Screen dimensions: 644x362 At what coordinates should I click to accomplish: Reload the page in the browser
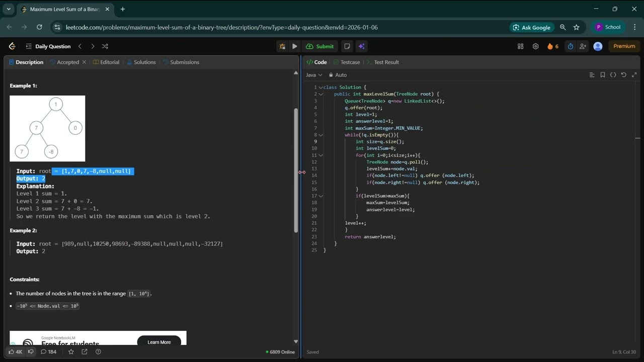40,27
